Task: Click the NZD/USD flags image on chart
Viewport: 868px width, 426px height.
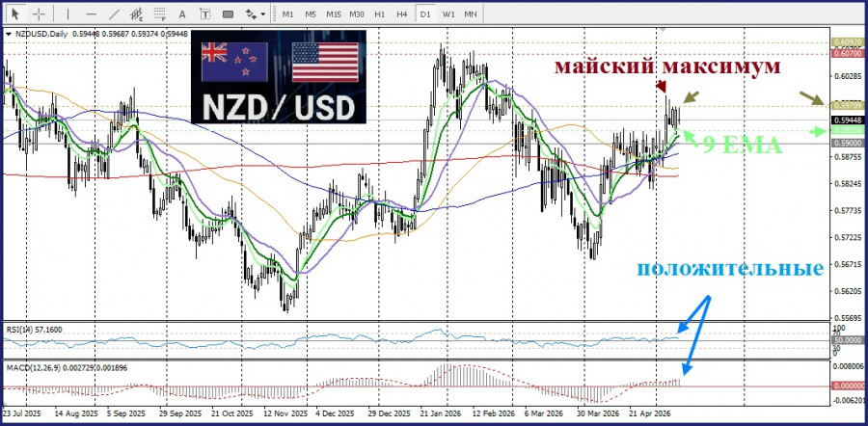Action: point(279,77)
